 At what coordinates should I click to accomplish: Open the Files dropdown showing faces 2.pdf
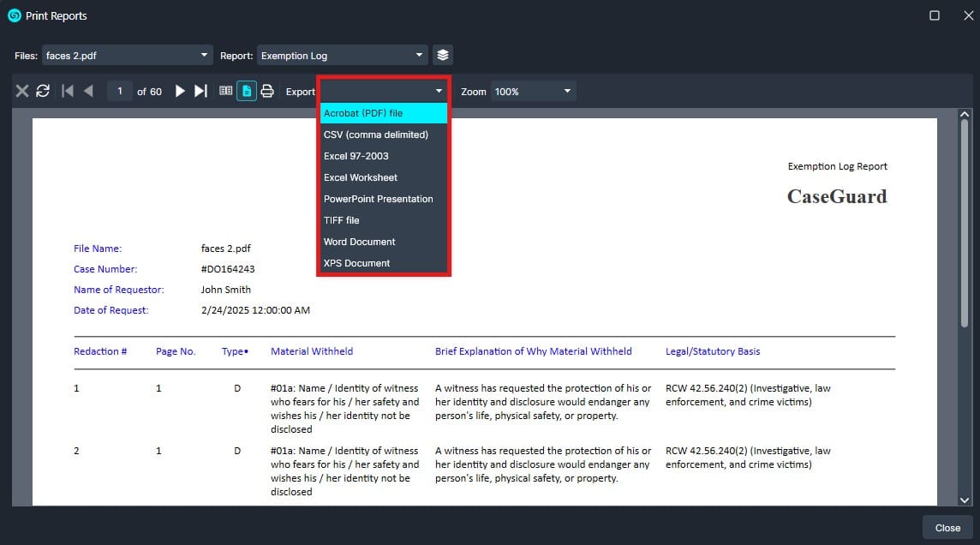(x=127, y=55)
